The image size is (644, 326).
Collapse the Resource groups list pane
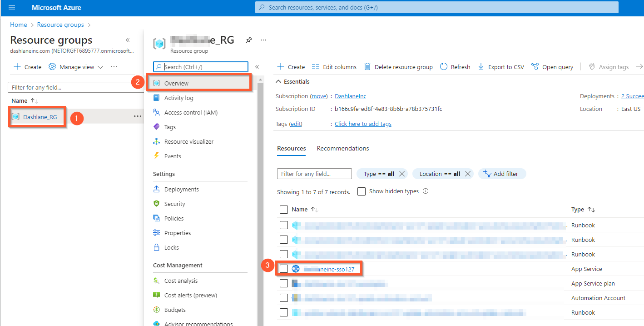(x=128, y=40)
